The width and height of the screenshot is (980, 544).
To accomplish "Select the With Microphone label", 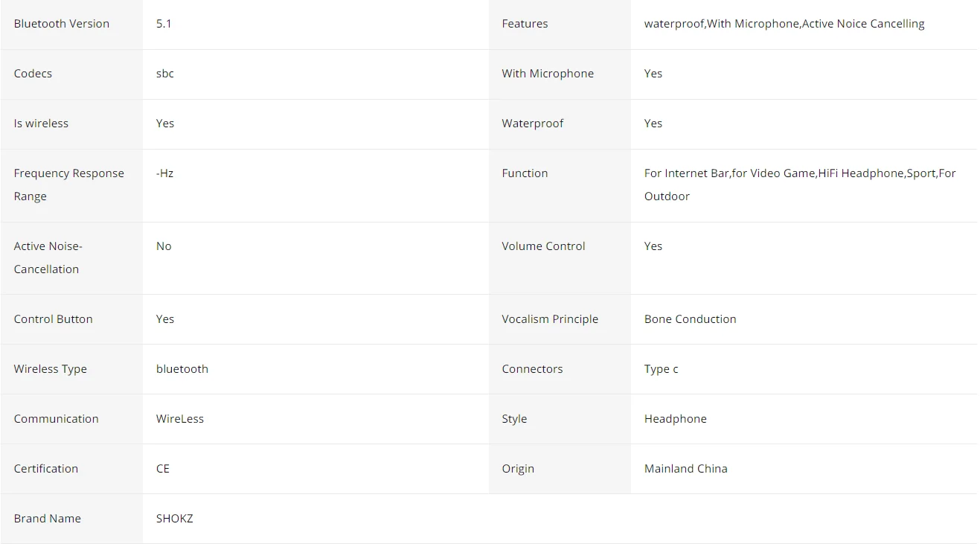I will [x=548, y=74].
